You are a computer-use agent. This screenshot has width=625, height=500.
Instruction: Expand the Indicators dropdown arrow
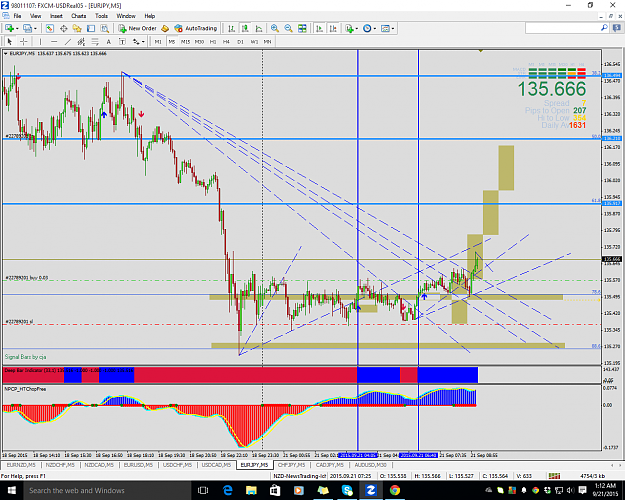coord(357,29)
